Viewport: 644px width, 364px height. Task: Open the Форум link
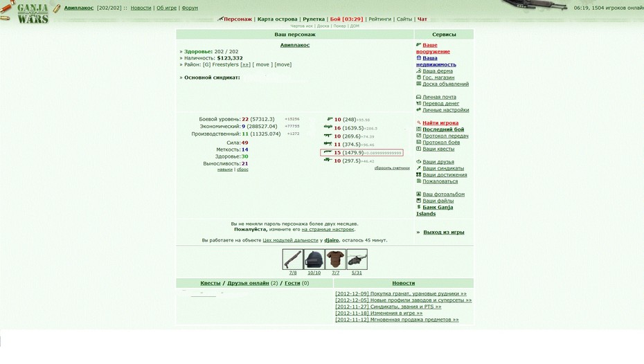tap(190, 8)
